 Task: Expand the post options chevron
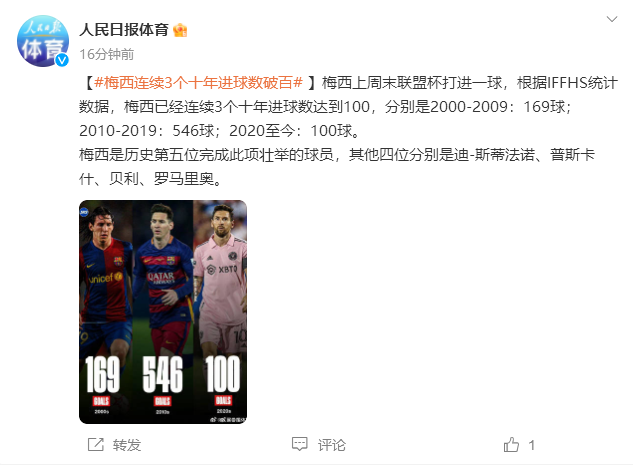pyautogui.click(x=612, y=19)
